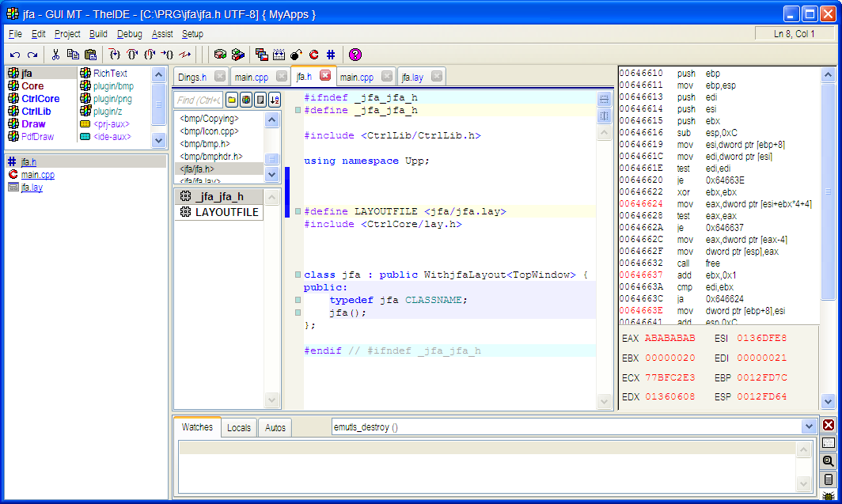Click the magnifier icon in the bottom-right panel
842x504 pixels.
tap(829, 460)
